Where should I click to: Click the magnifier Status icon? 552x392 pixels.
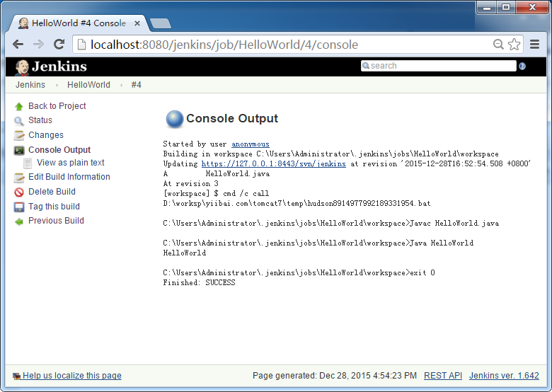(x=19, y=121)
